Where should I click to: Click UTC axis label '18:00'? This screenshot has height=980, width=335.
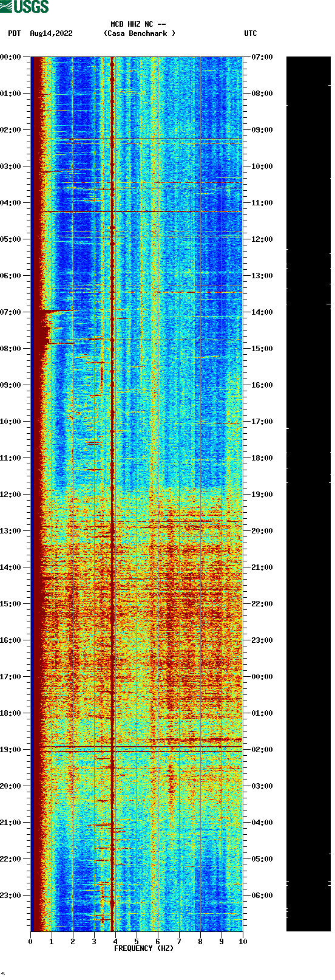coord(262,458)
